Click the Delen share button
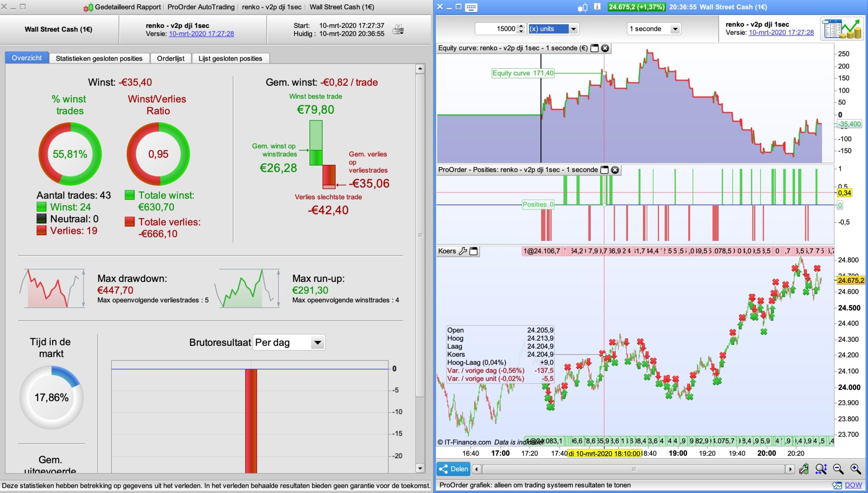The image size is (868, 493). pos(453,469)
